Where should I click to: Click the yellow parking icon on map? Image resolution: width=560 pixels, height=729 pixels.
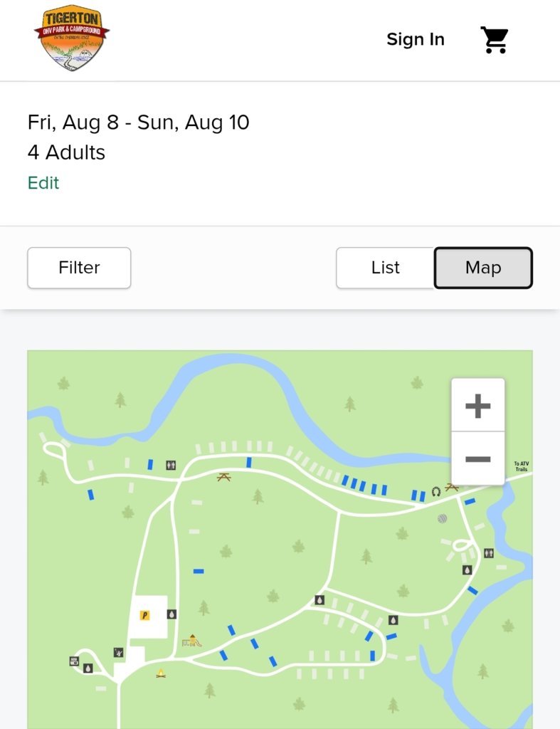click(144, 616)
